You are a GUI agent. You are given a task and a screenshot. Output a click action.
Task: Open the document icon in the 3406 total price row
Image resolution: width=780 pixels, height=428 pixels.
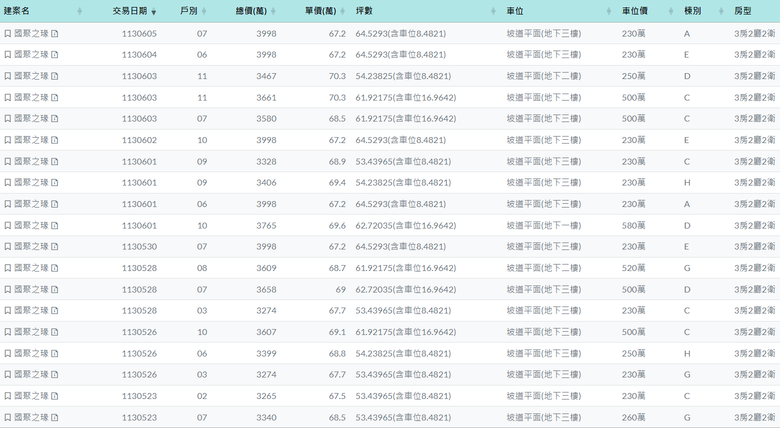coord(55,183)
